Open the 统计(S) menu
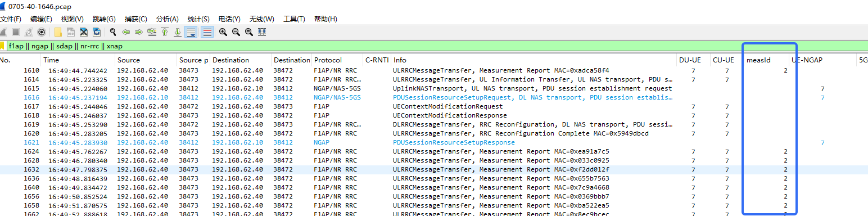 point(198,19)
